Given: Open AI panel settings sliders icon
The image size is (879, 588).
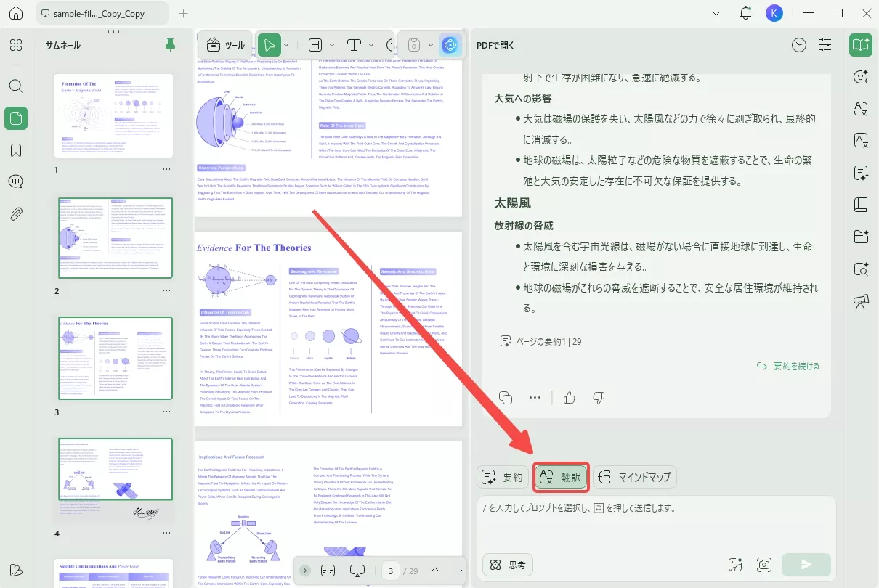Looking at the screenshot, I should pos(825,45).
